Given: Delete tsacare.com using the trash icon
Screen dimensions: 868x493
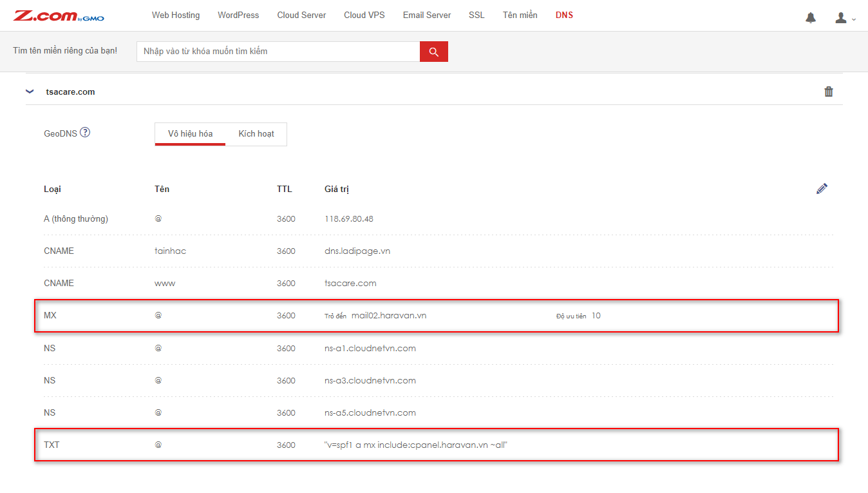Looking at the screenshot, I should 828,92.
